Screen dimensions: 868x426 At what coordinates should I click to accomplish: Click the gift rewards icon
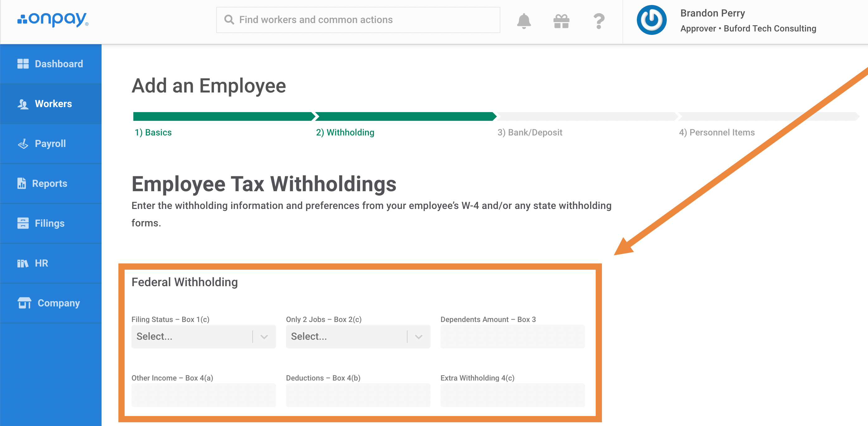[x=561, y=21]
